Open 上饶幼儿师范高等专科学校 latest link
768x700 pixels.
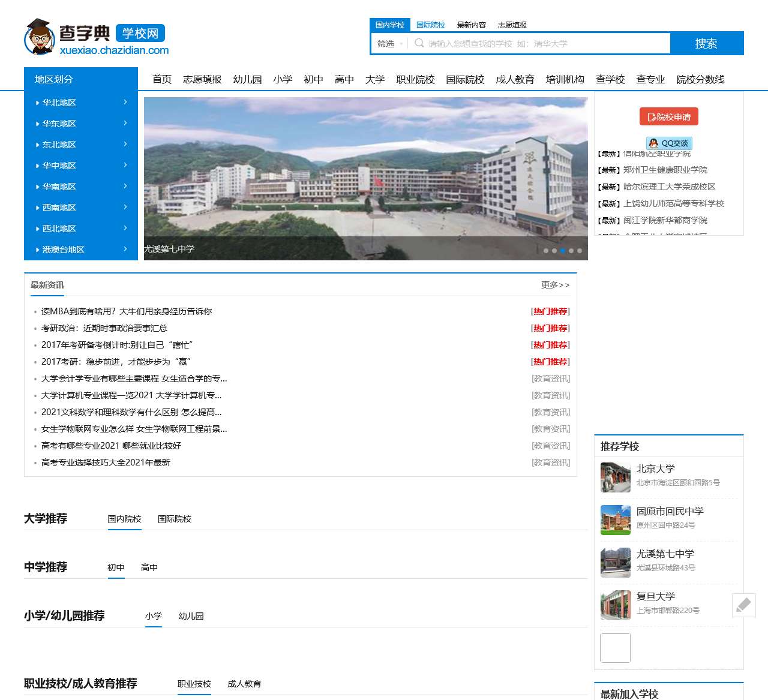(674, 203)
